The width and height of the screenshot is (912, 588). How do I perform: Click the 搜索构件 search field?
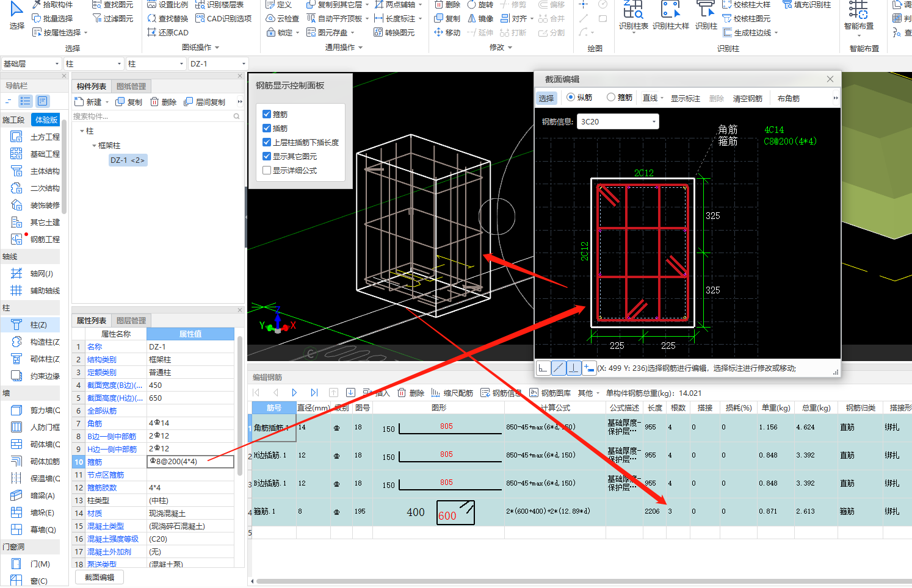(157, 116)
